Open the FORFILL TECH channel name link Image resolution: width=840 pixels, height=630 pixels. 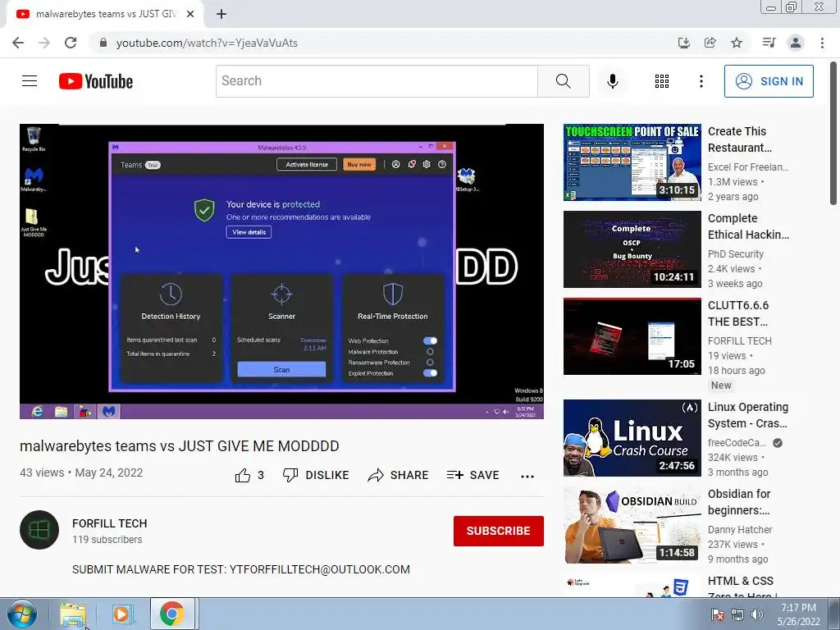(x=110, y=523)
